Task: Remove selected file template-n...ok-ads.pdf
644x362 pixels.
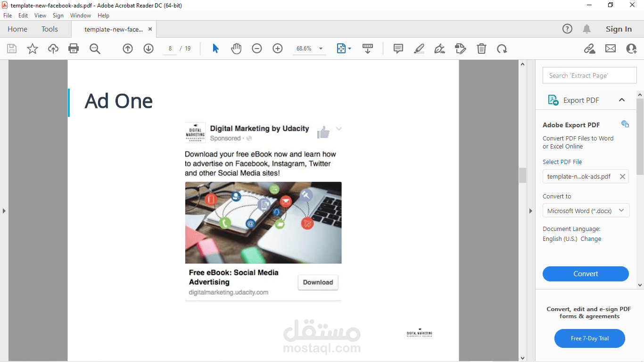Action: coord(622,176)
